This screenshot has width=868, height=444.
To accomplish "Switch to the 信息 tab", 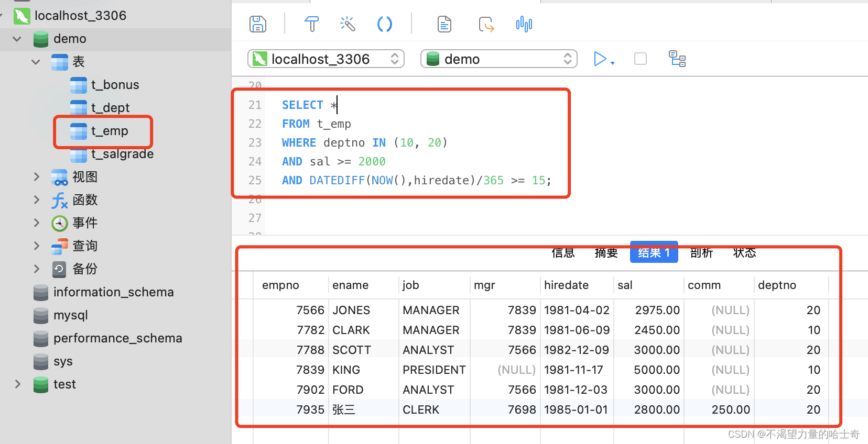I will point(563,253).
